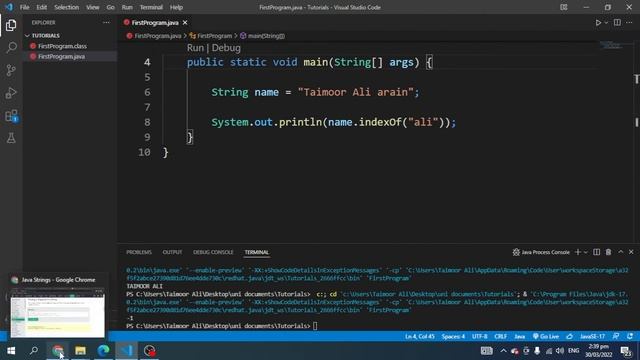The width and height of the screenshot is (640, 360).
Task: Open Explorer panel ellipsis actions menu
Action: (106, 23)
